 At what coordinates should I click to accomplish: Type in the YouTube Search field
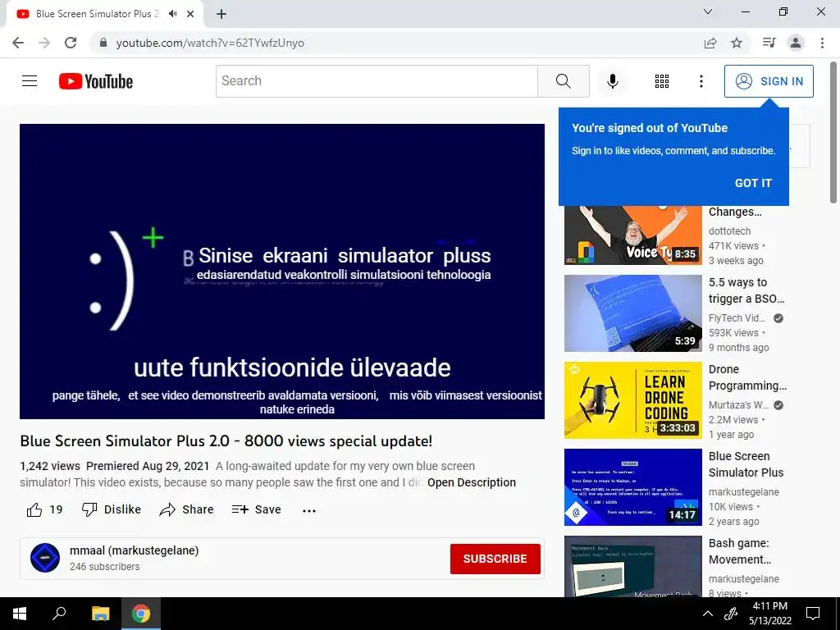377,81
